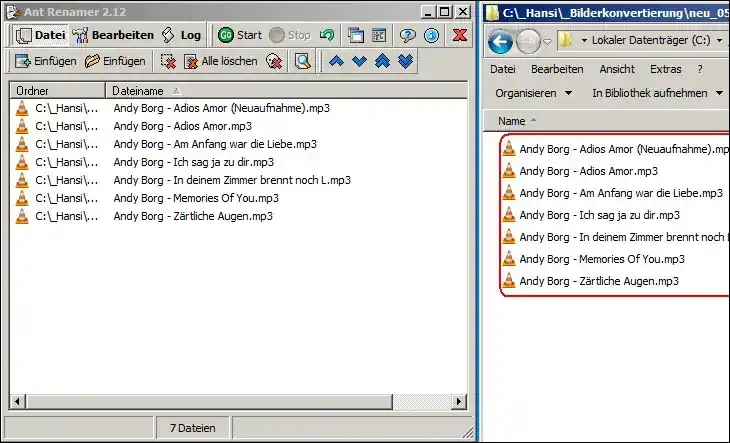Click the red X exit icon in toolbar

tap(460, 35)
